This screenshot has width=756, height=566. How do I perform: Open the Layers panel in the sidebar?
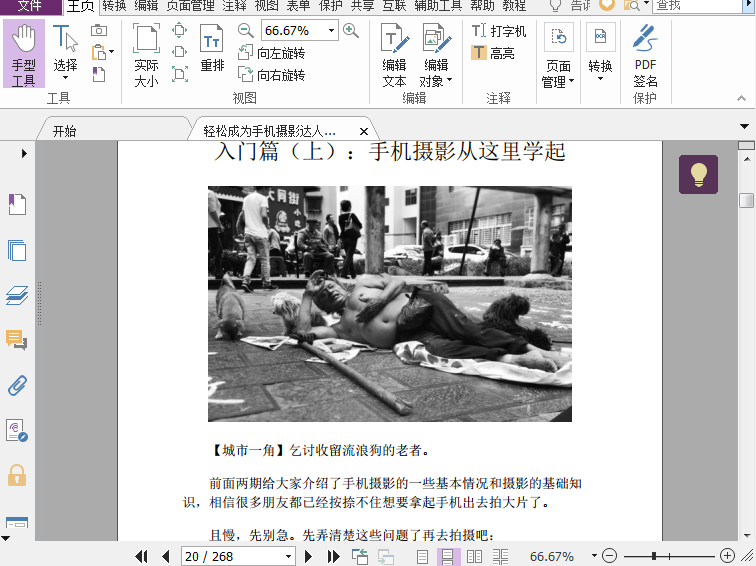(x=17, y=295)
